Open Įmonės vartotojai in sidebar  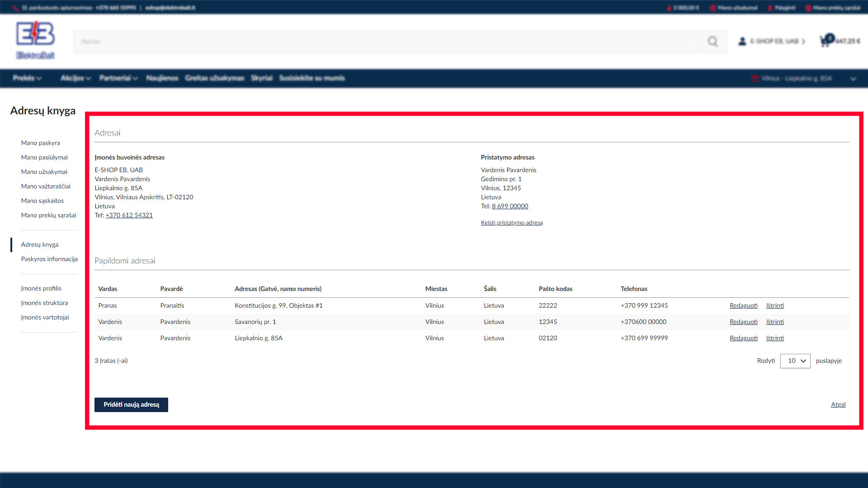point(45,317)
